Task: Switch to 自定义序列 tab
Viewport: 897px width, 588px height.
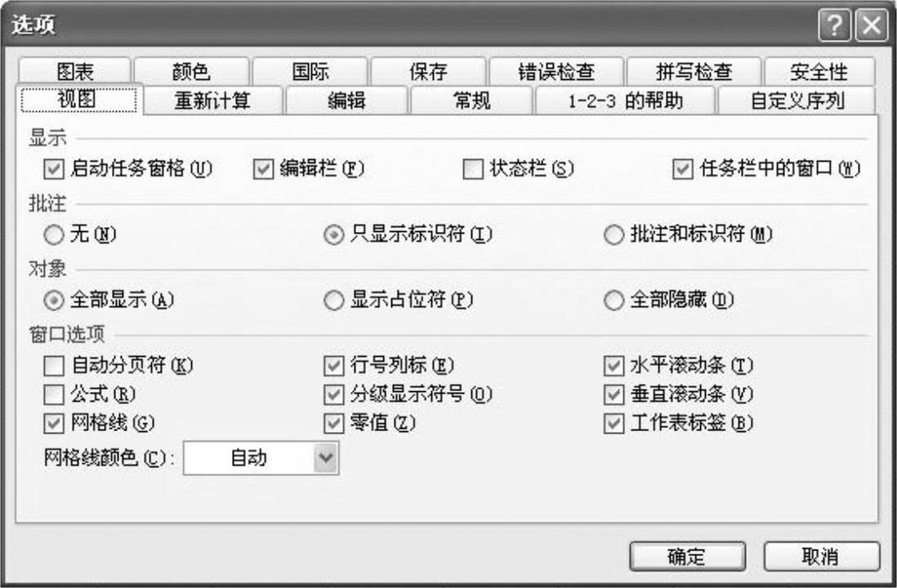Action: click(797, 100)
